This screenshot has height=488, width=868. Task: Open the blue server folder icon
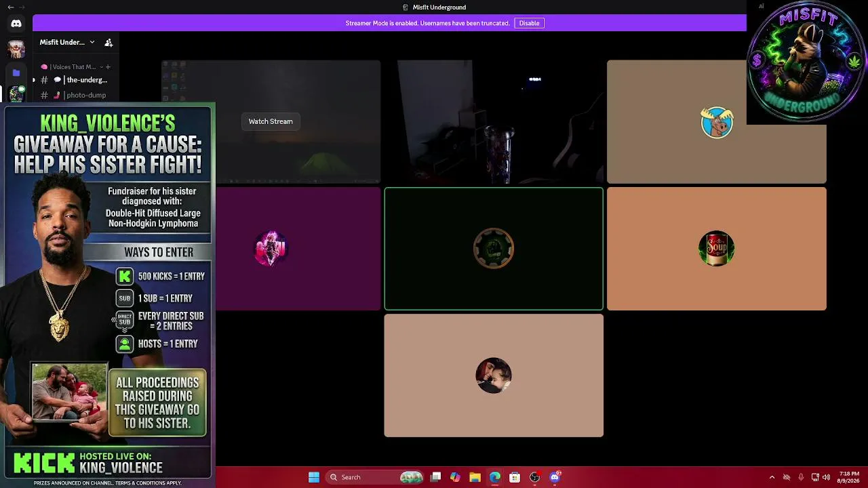click(x=16, y=73)
